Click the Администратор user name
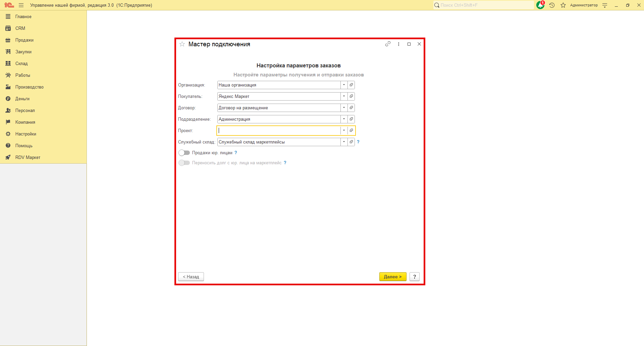This screenshot has width=644, height=346. (x=584, y=5)
